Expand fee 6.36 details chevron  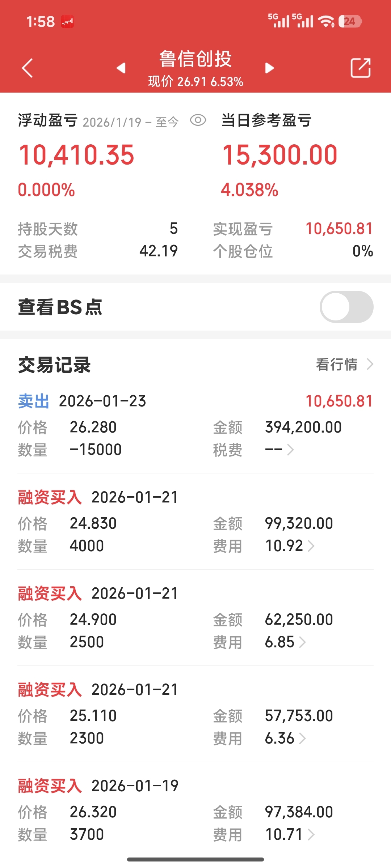pyautogui.click(x=303, y=738)
